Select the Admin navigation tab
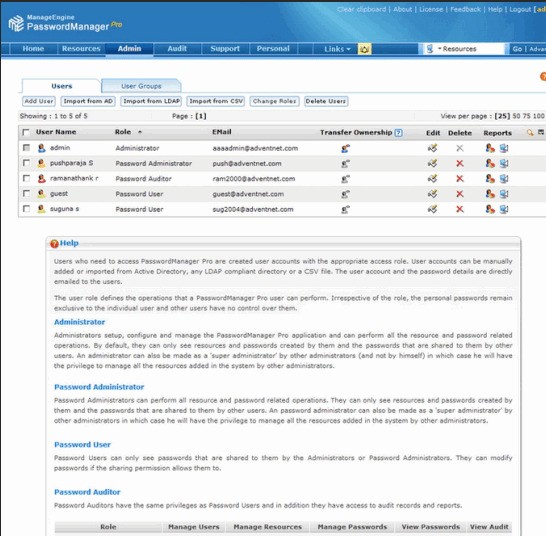This screenshot has width=546, height=536. [129, 49]
